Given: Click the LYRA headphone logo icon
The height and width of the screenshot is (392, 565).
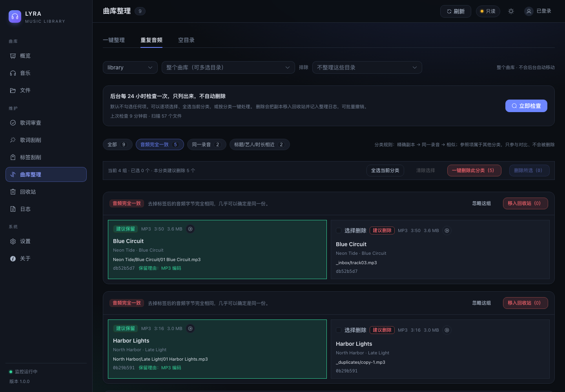Looking at the screenshot, I should pos(15,16).
